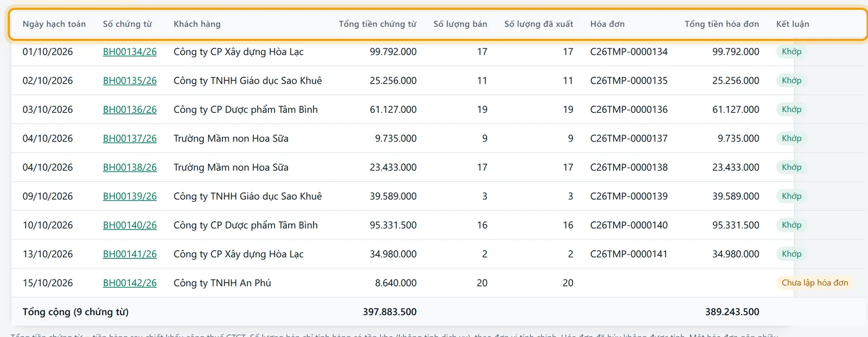Click the voucher grand total 397.883.500

(x=390, y=311)
